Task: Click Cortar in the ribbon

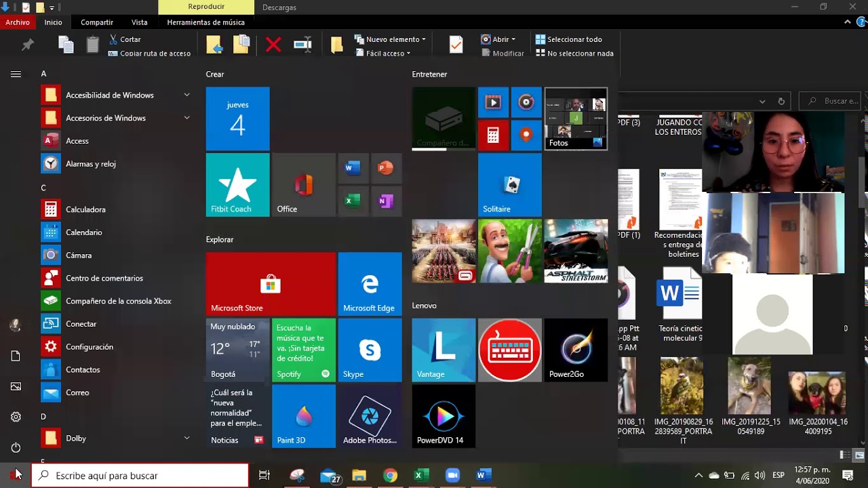Action: (x=125, y=39)
